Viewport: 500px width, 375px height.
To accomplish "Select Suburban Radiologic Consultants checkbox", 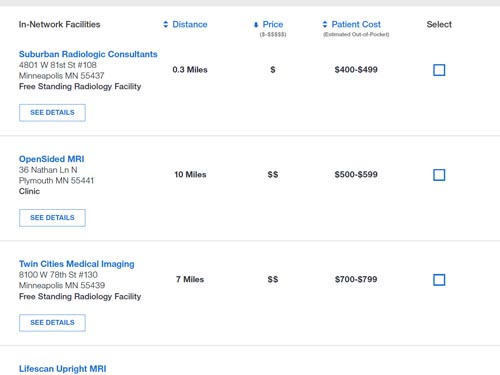I will pyautogui.click(x=439, y=70).
